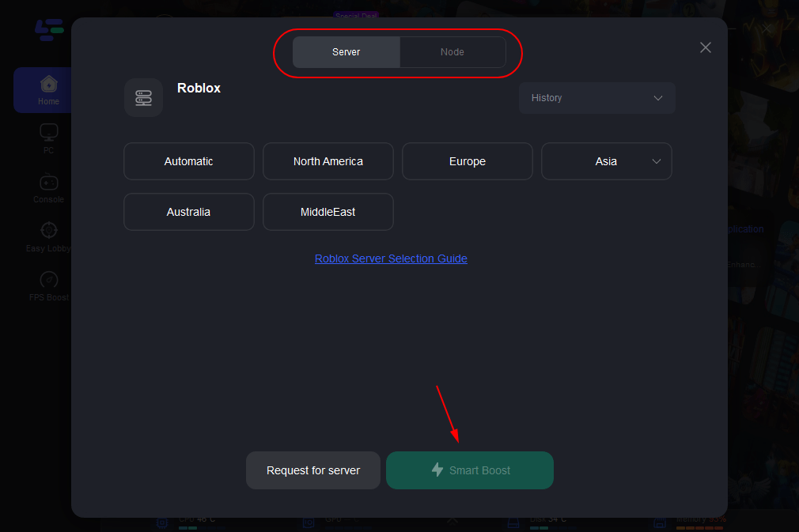Open the PC boost section

click(x=48, y=138)
